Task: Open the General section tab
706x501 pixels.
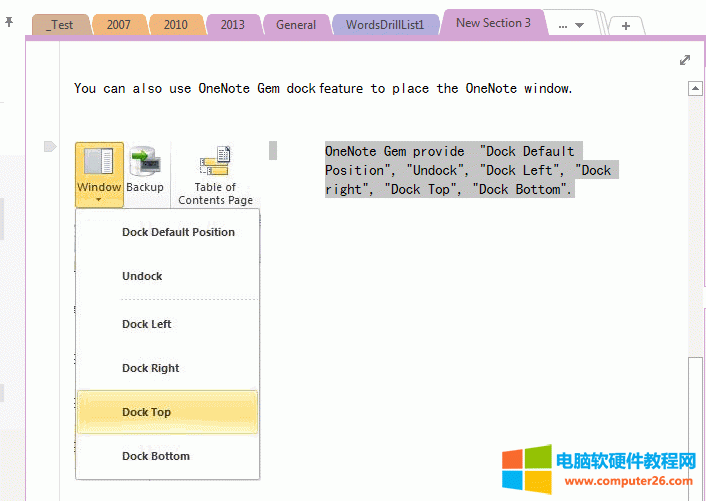Action: tap(296, 25)
